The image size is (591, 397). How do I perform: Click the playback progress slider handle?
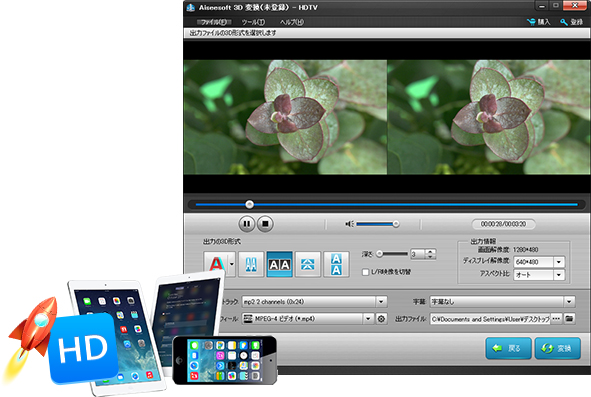[x=249, y=204]
